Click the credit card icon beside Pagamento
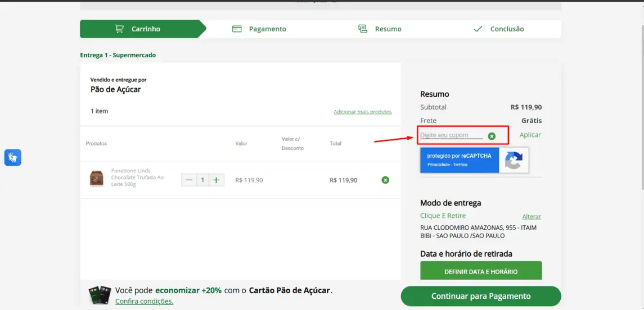 [237, 29]
